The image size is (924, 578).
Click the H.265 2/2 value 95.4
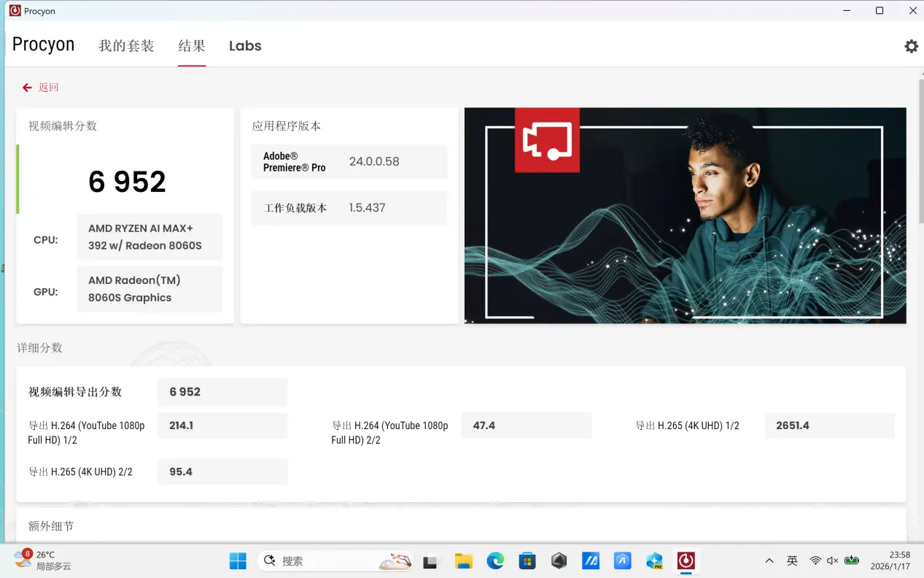coord(222,471)
